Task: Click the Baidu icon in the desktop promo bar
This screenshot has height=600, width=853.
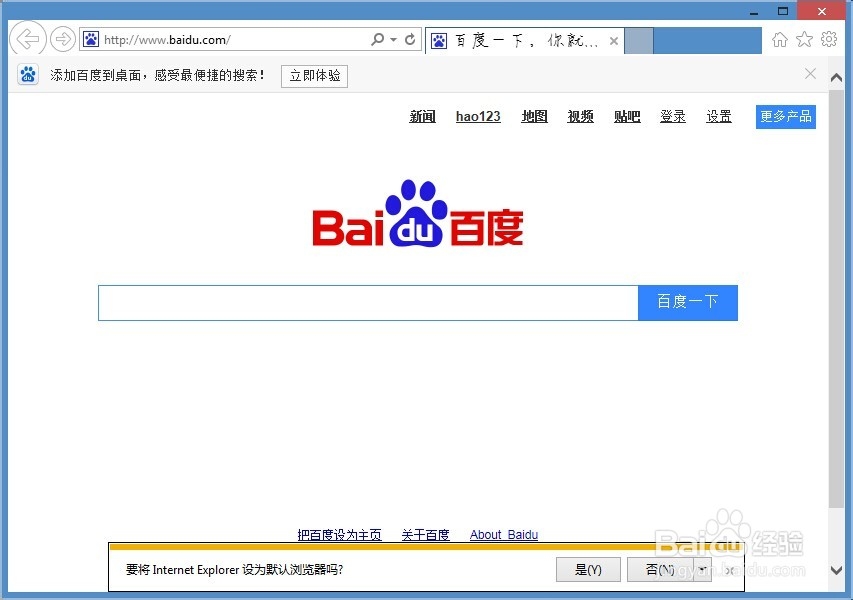Action: pos(28,75)
